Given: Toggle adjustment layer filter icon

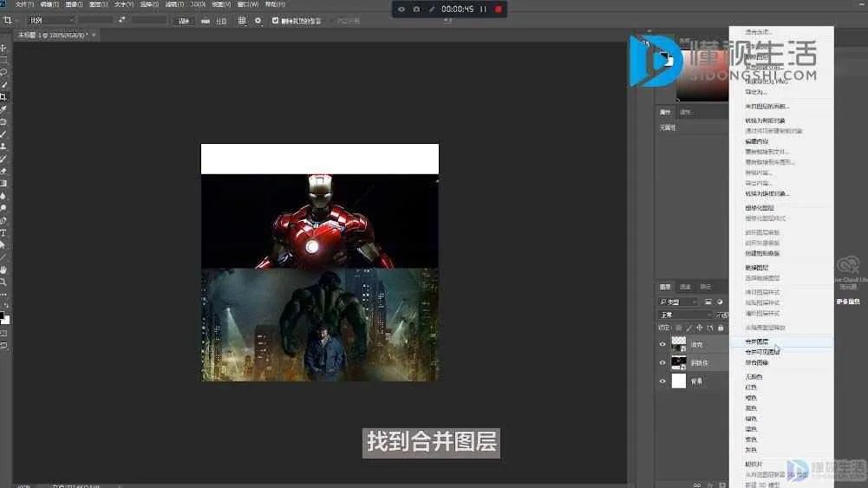Looking at the screenshot, I should (720, 303).
